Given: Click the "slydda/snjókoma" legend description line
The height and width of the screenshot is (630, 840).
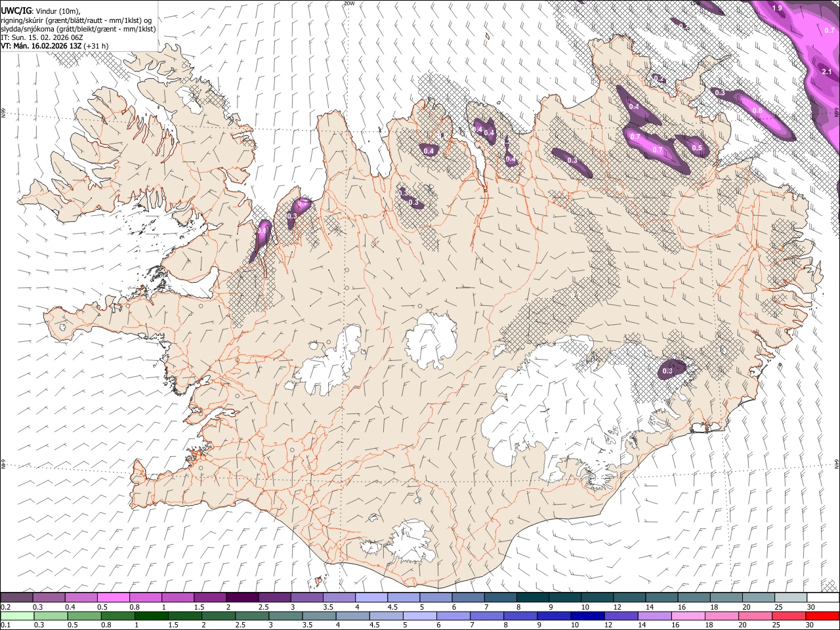Looking at the screenshot, I should point(78,28).
